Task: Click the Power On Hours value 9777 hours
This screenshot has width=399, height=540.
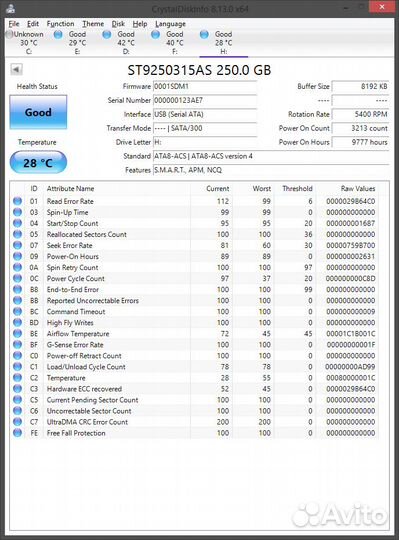Action: coord(360,142)
